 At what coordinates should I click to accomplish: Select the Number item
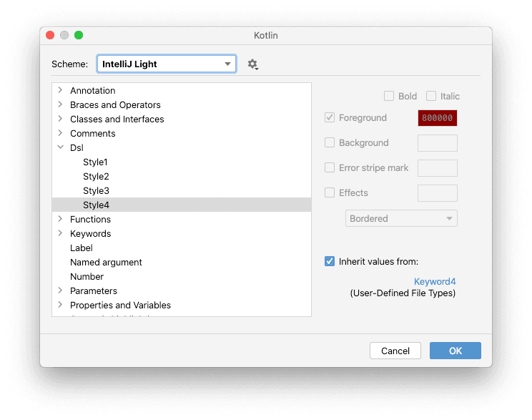coord(87,276)
